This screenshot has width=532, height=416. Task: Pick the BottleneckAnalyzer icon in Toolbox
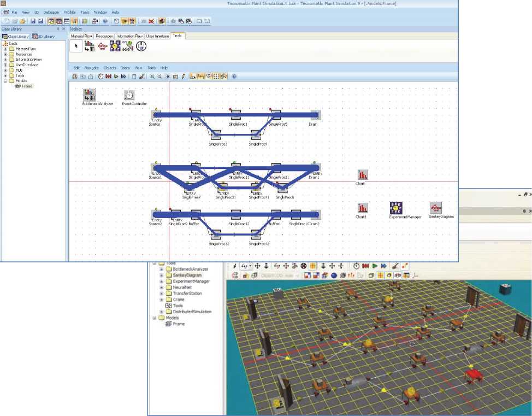(88, 47)
